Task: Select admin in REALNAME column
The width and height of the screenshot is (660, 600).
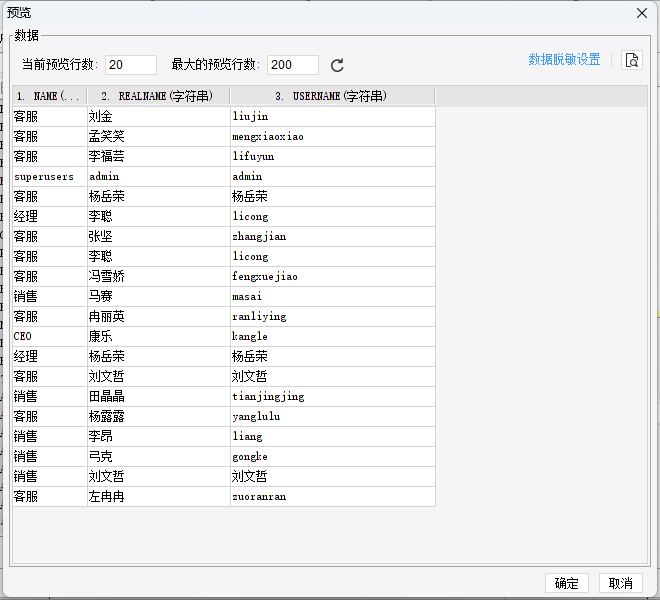Action: pos(159,176)
